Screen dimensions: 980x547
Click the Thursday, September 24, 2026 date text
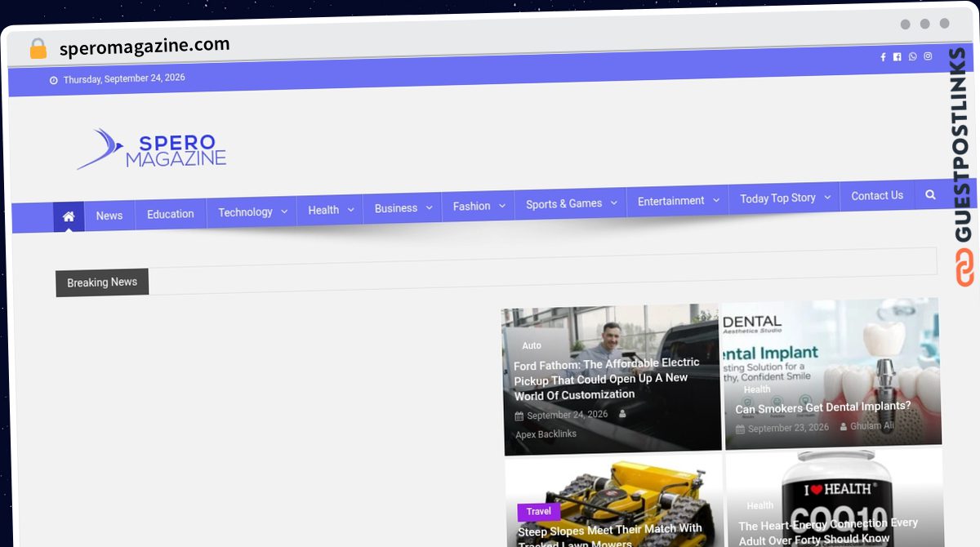click(x=124, y=78)
